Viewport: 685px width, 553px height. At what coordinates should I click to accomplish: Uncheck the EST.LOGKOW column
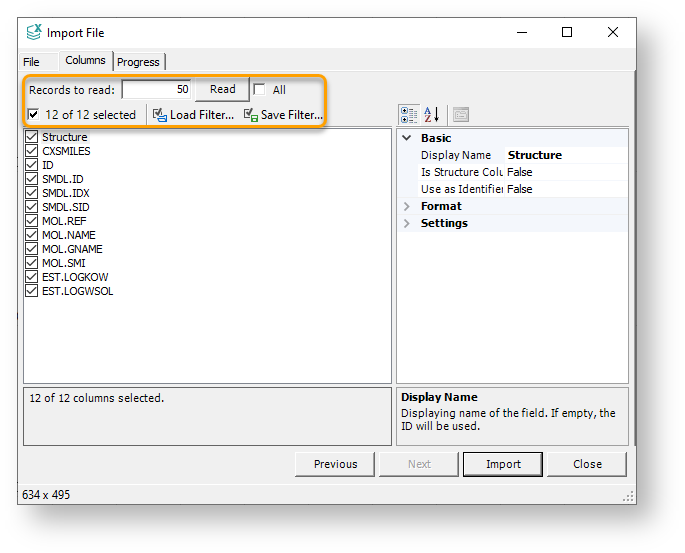32,277
